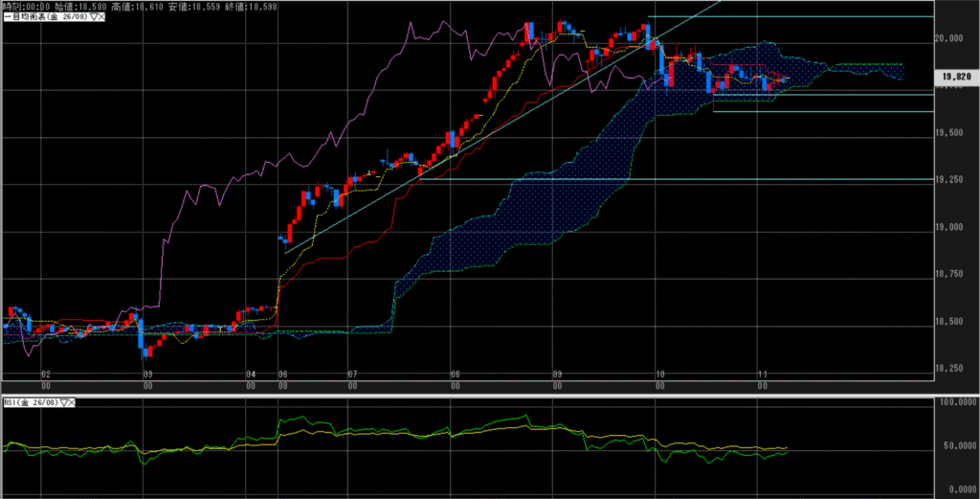Select the horizontal line at the 19,250 level

pyautogui.click(x=670, y=179)
